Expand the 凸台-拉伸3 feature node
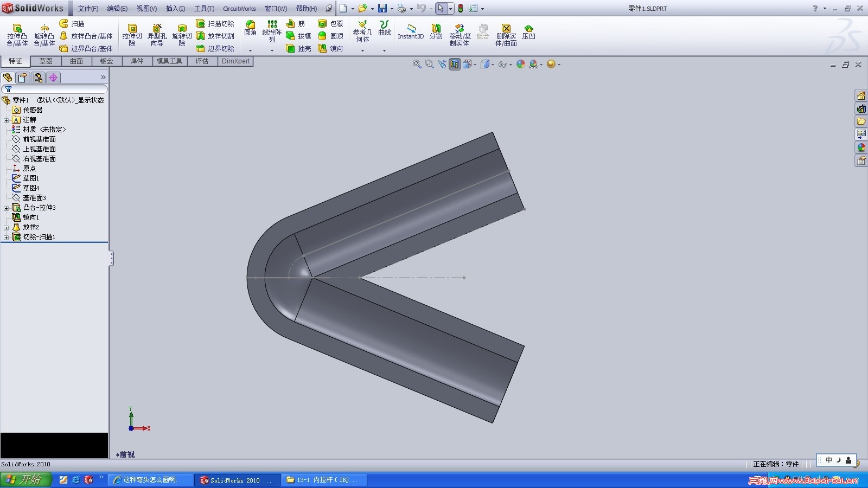Viewport: 868px width, 488px height. [x=6, y=208]
